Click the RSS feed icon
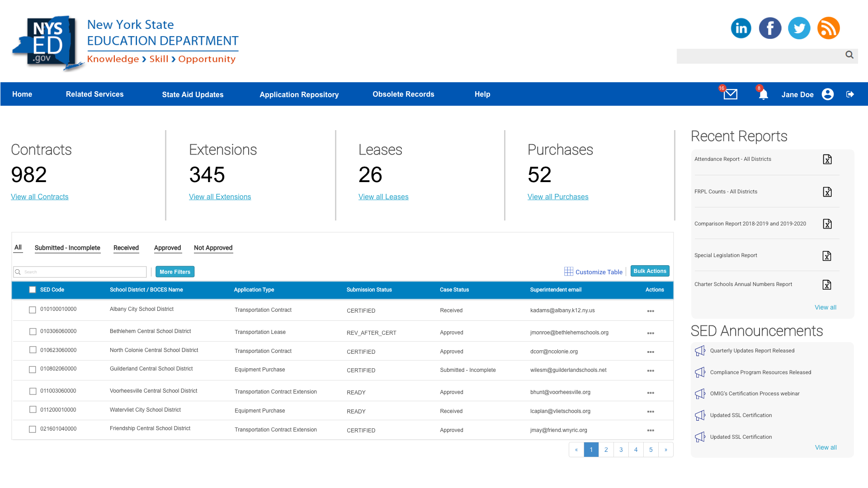The height and width of the screenshot is (488, 868). (828, 28)
